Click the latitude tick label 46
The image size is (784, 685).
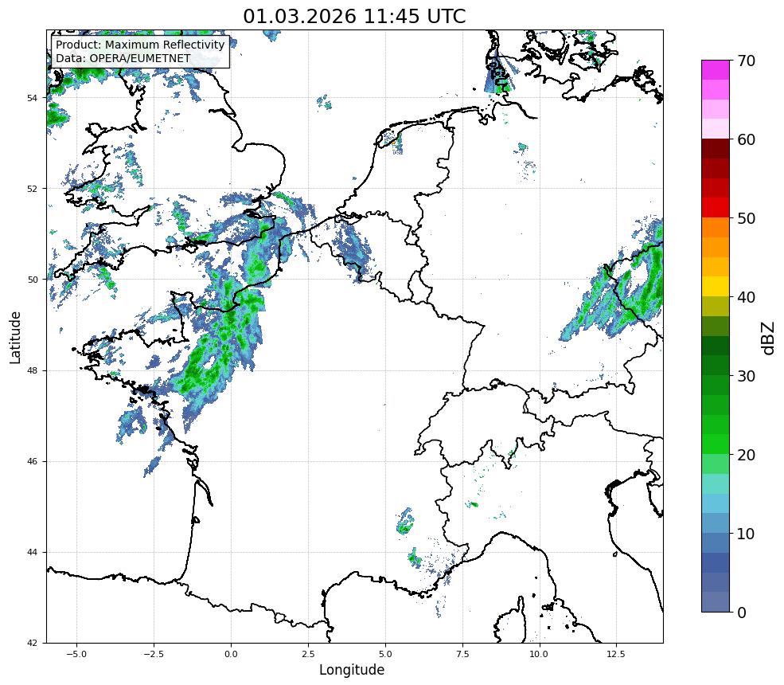[x=32, y=462]
